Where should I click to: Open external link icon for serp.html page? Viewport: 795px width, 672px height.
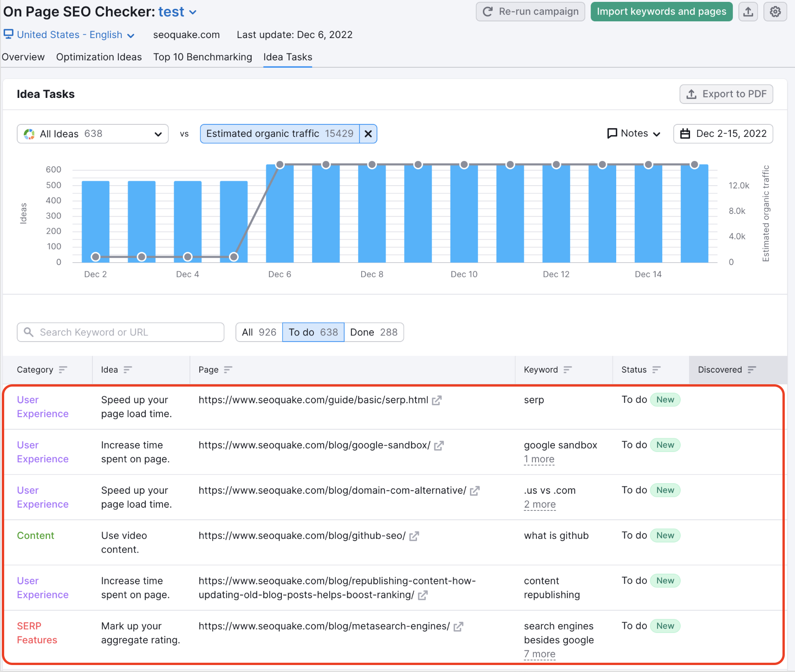point(437,400)
